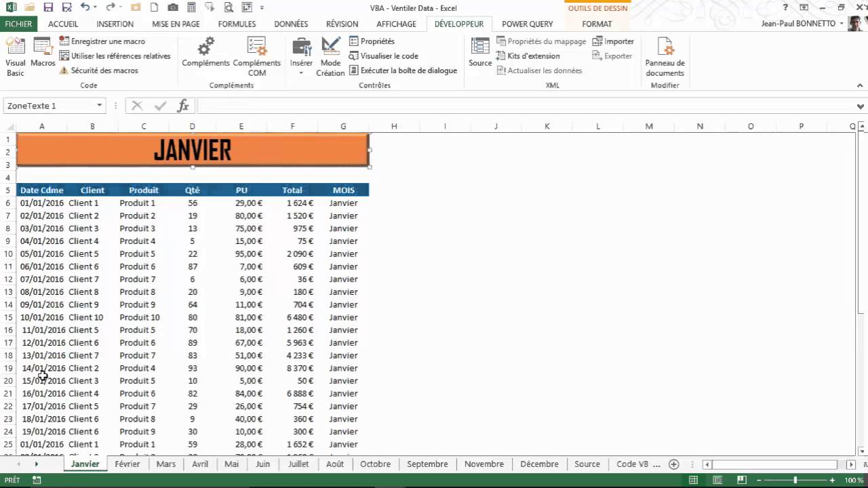Switch to the Février sheet tab
The image size is (868, 488).
pyautogui.click(x=127, y=464)
